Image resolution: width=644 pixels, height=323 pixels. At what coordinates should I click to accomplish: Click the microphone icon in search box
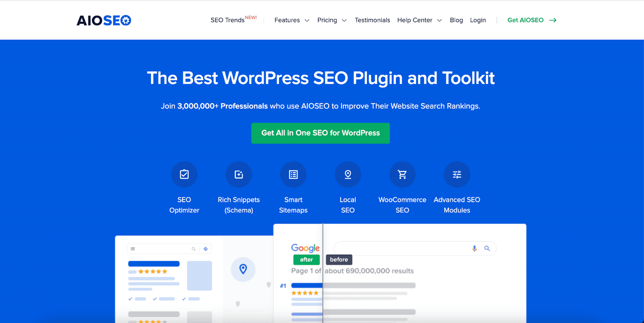(x=475, y=249)
